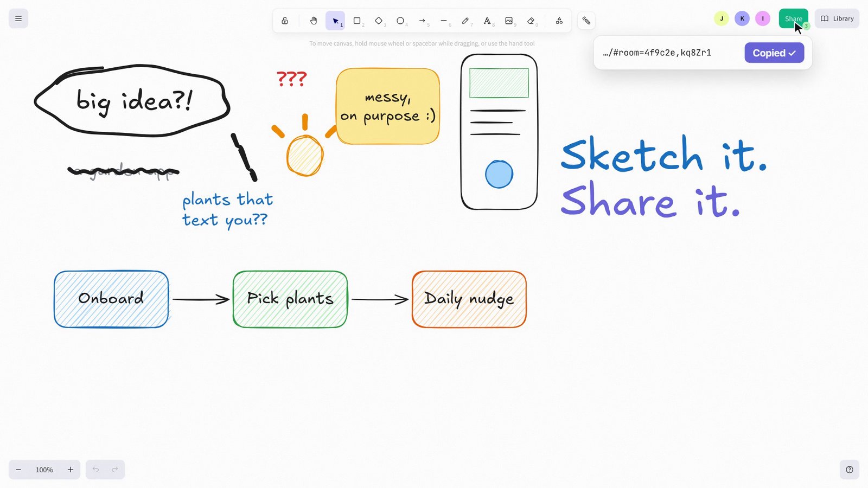Select the Text tool
Viewport: 868px width, 488px height.
(487, 21)
